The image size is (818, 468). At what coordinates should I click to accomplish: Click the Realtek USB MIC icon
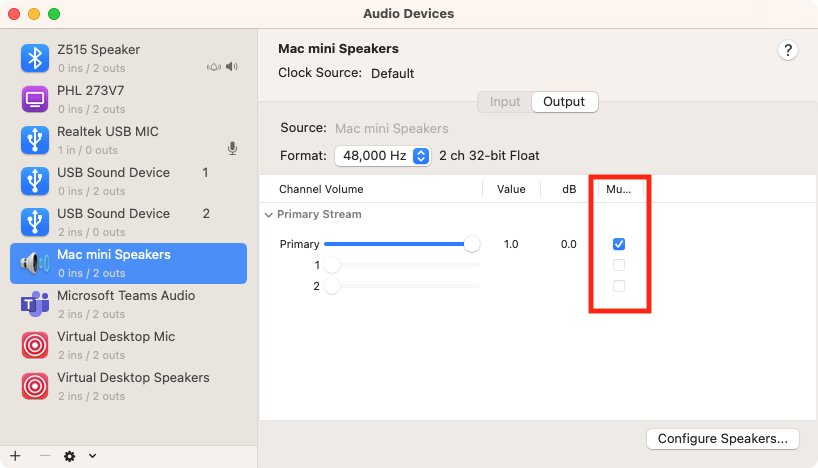35,140
